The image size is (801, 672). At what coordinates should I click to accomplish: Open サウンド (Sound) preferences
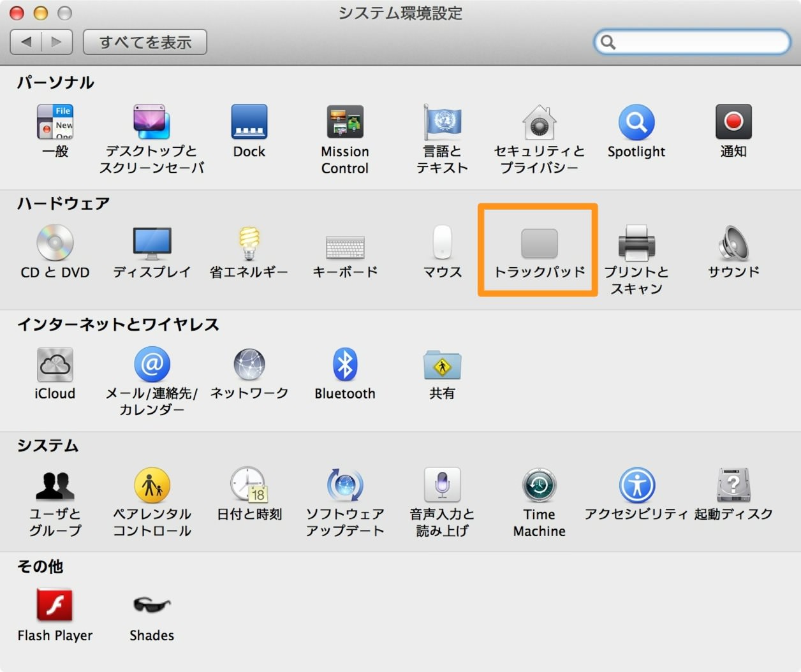(733, 242)
